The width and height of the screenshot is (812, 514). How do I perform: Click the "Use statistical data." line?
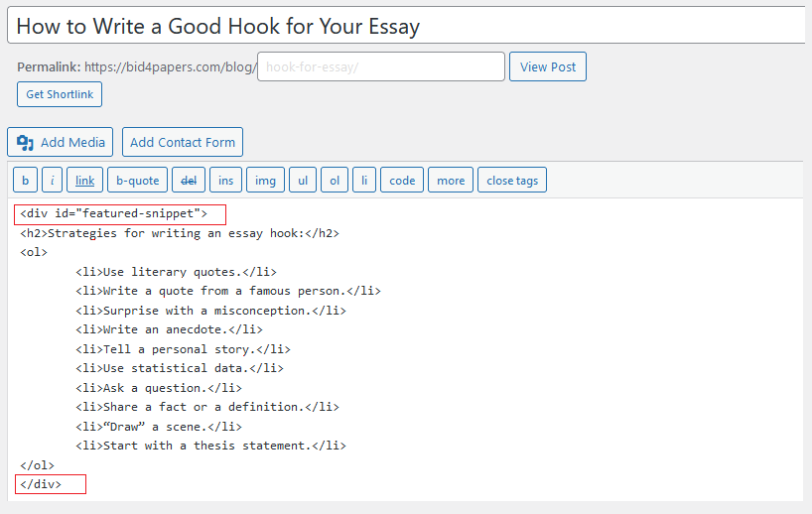tap(180, 368)
